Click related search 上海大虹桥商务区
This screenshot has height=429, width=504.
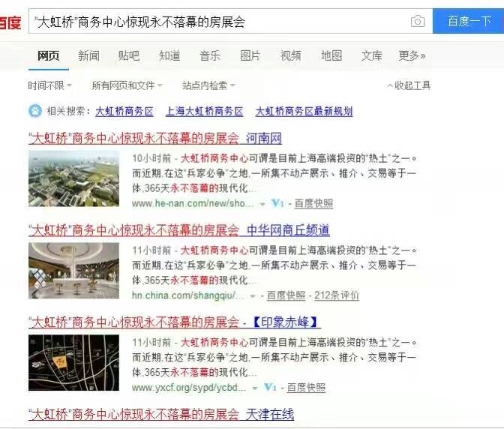tap(205, 111)
